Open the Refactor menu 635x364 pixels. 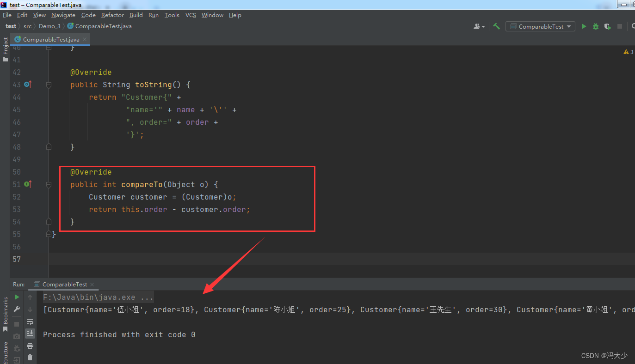coord(112,15)
